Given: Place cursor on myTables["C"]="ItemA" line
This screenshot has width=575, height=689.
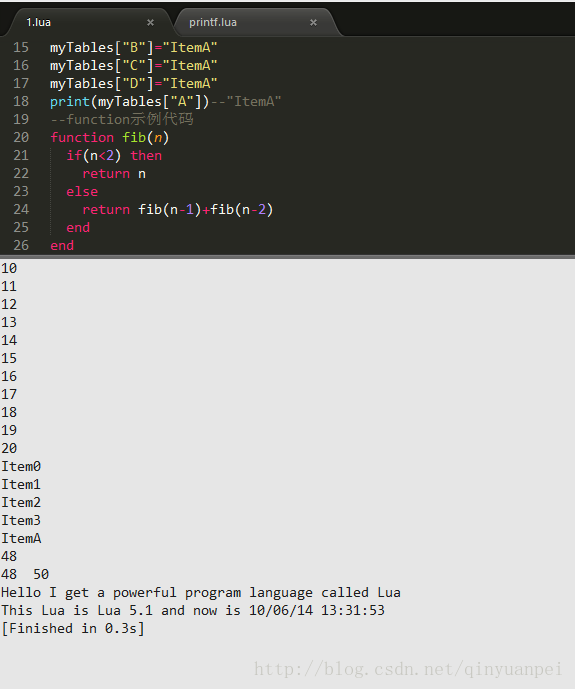Looking at the screenshot, I should 134,65.
